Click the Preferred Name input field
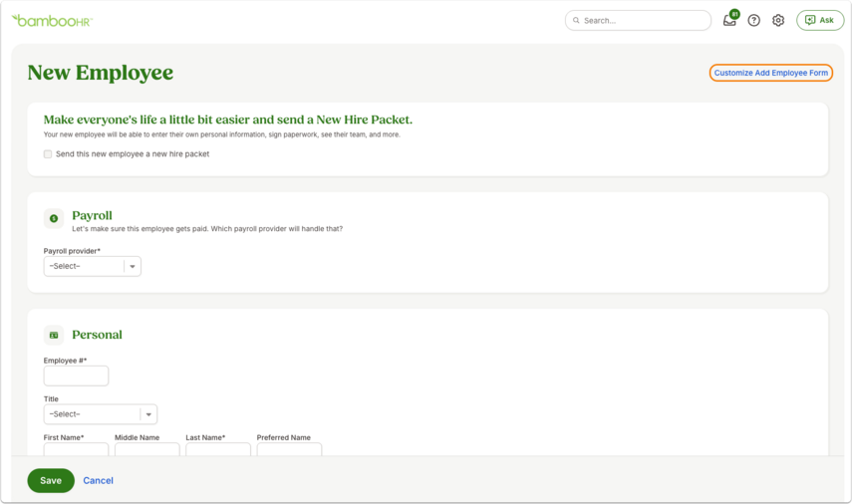852x504 pixels. (x=290, y=449)
